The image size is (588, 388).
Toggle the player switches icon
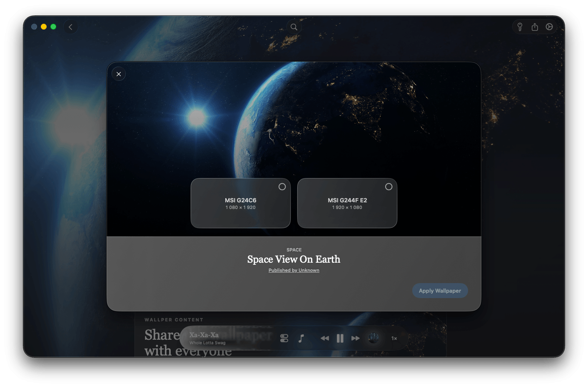(x=284, y=338)
